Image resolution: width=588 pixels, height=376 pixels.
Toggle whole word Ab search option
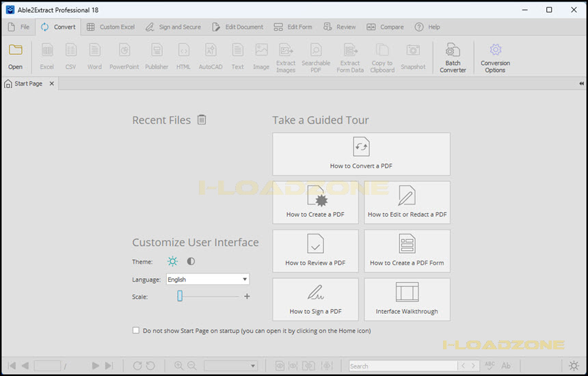click(x=506, y=366)
